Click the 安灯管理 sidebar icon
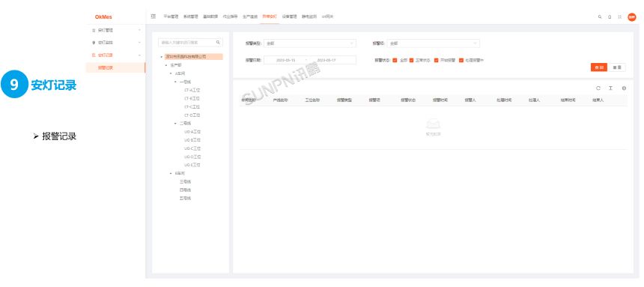 (94, 30)
